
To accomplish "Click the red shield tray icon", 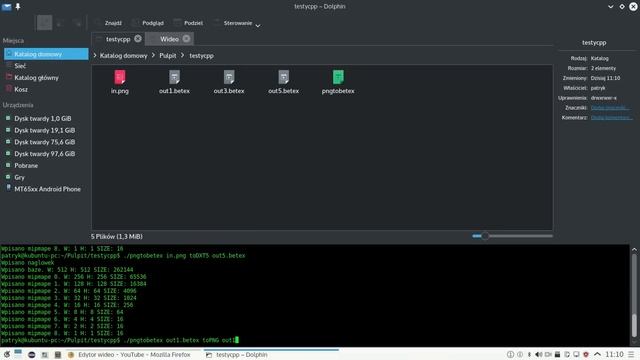I will click(586, 355).
